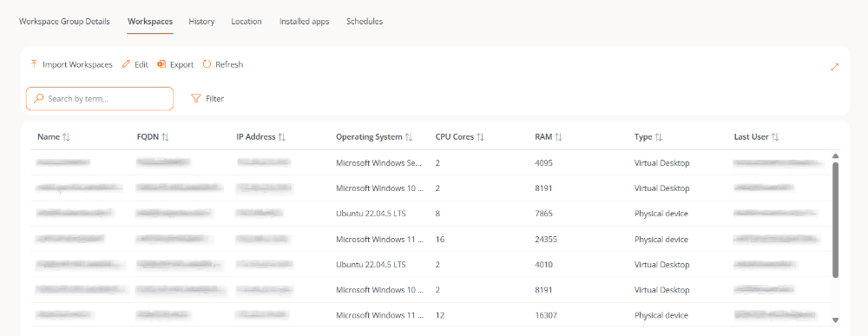Click the magnifier icon in search box
Viewport: 868px width, 336px height.
pyautogui.click(x=39, y=98)
